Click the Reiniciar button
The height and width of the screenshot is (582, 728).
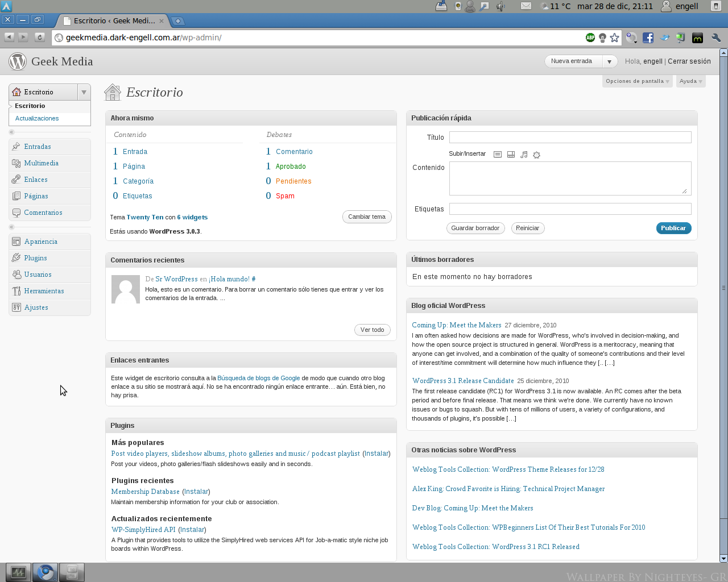coord(527,228)
